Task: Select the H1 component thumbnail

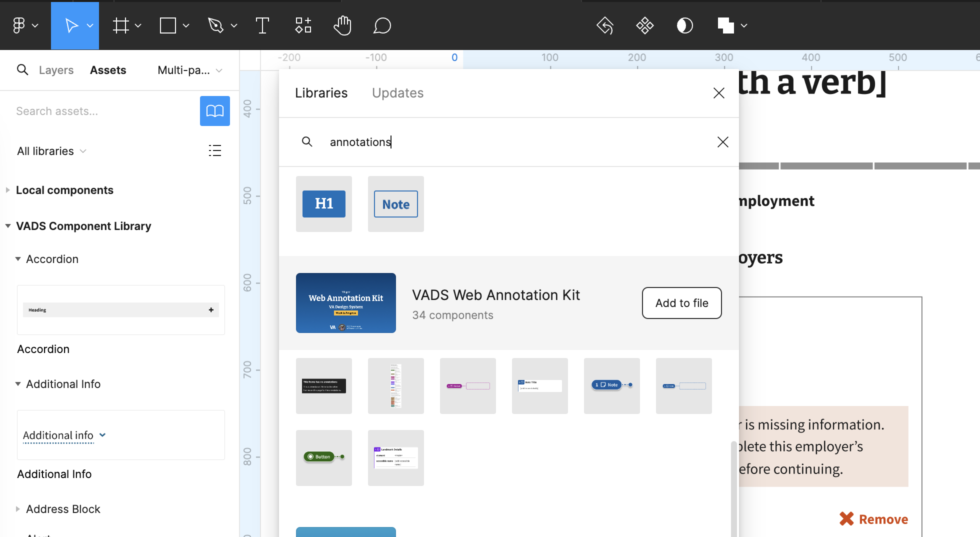Action: [x=324, y=204]
